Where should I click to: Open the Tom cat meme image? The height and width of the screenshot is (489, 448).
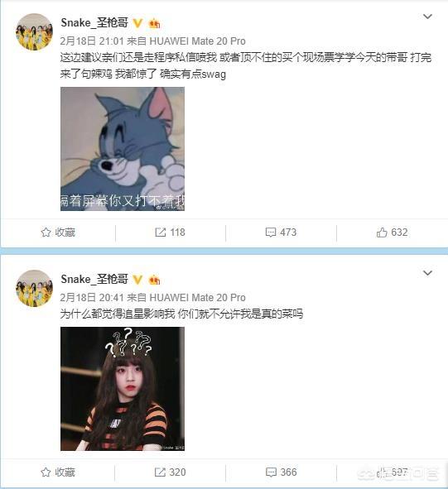point(123,149)
